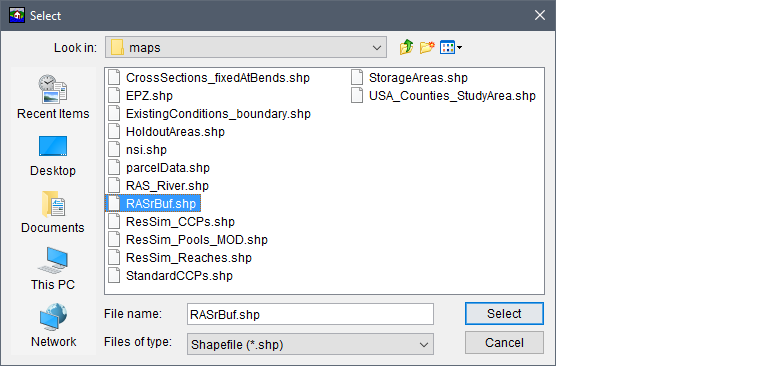Open the view menu grid icon
The width and height of the screenshot is (782, 366).
tap(447, 48)
